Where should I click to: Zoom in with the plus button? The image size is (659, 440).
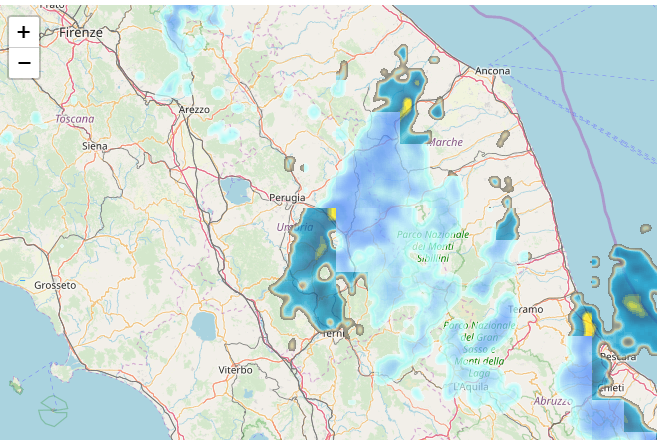click(x=24, y=32)
